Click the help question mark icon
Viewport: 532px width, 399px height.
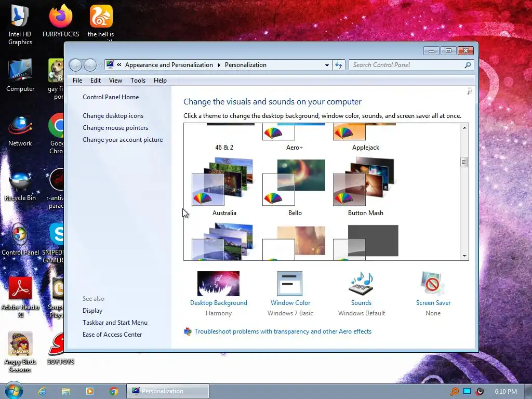[x=470, y=91]
